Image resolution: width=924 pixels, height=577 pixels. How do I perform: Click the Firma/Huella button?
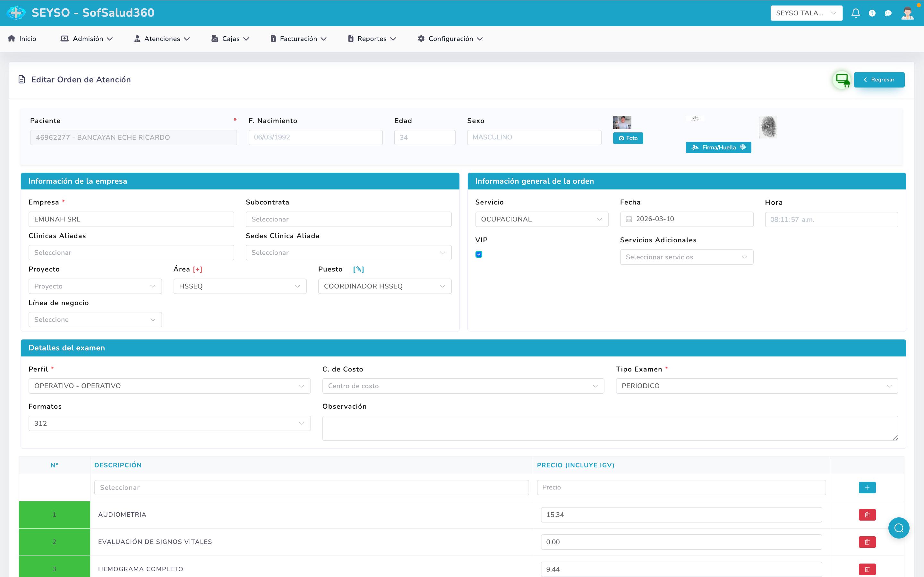[718, 147]
